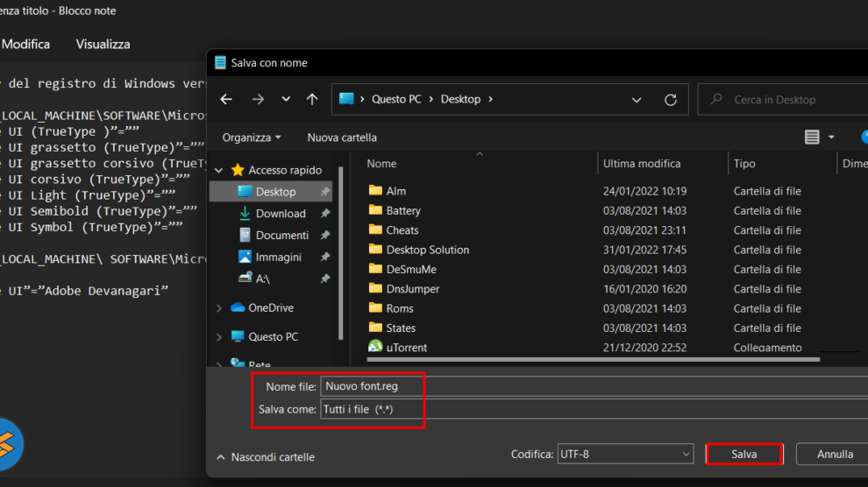Viewport: 868px width, 487px height.
Task: Open the view layout options icon
Action: (812, 138)
